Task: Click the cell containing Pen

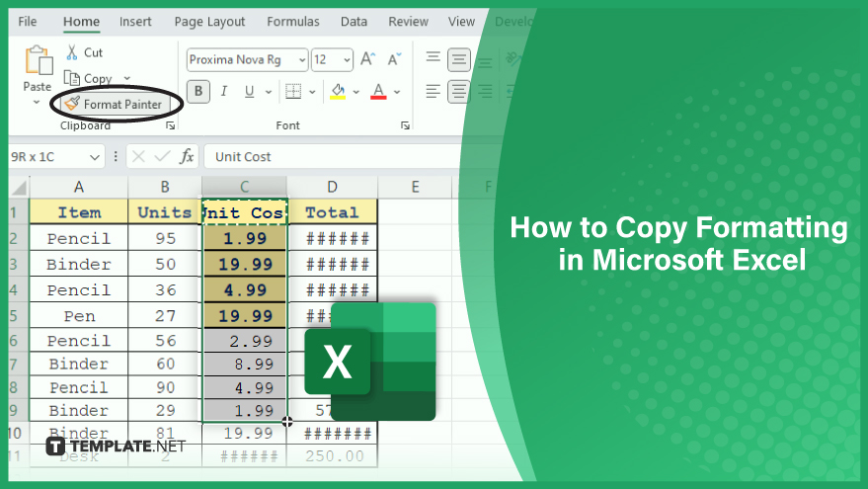Action: coord(79,316)
